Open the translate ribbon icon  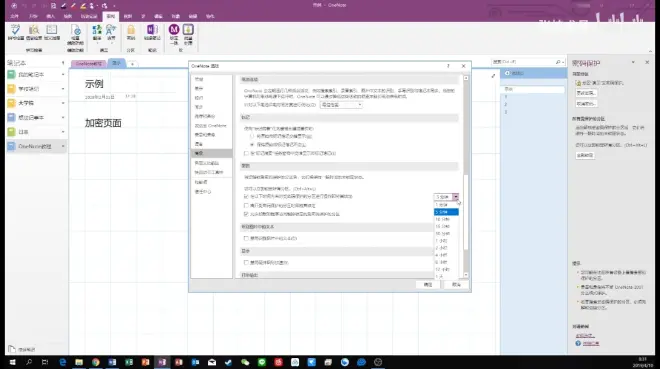[97, 30]
